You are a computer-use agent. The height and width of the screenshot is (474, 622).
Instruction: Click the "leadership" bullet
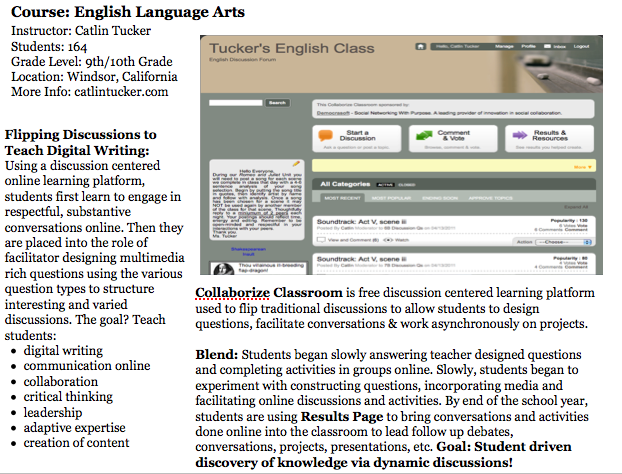[53, 413]
